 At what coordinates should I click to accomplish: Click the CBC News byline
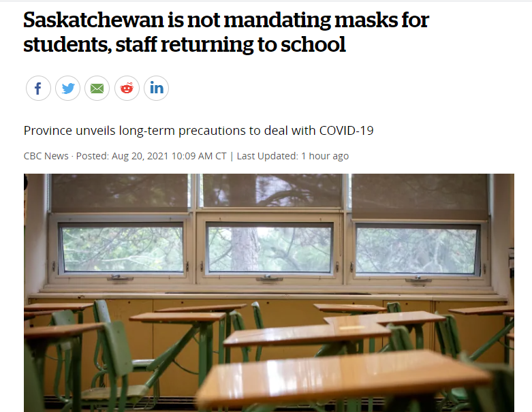pyautogui.click(x=46, y=156)
